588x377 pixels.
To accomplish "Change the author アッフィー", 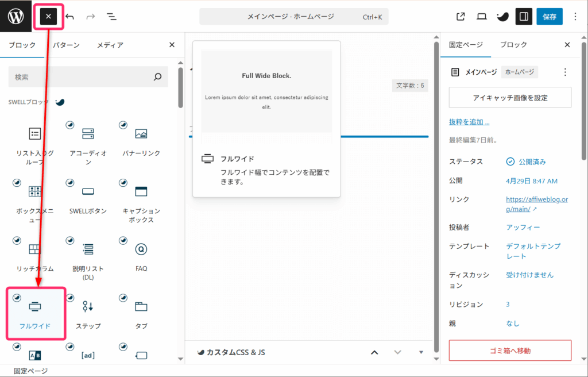I will coord(523,227).
